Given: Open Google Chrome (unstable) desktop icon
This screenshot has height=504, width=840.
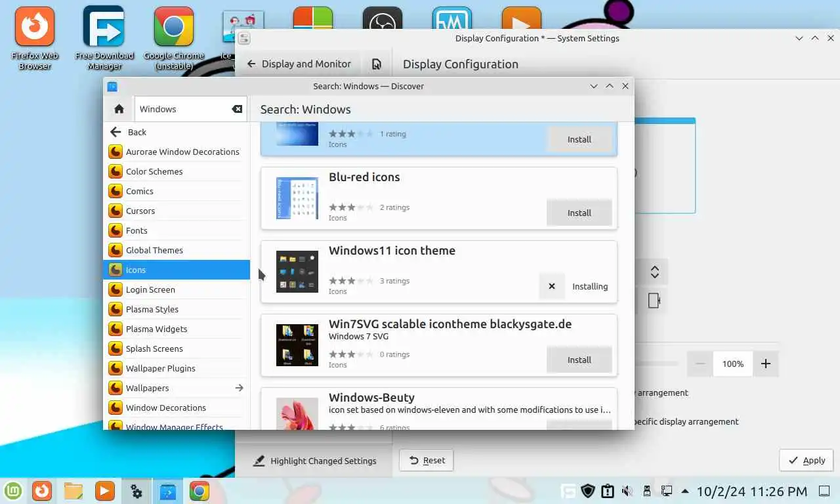Looking at the screenshot, I should [x=174, y=38].
